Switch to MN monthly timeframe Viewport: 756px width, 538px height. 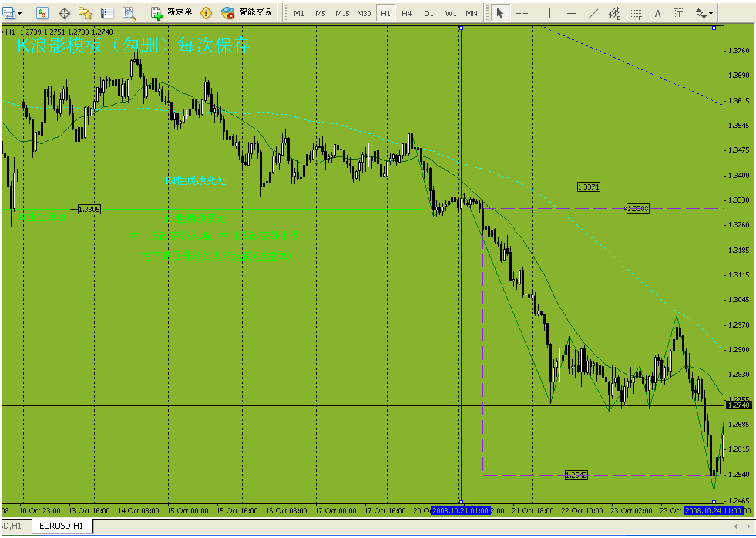click(472, 14)
